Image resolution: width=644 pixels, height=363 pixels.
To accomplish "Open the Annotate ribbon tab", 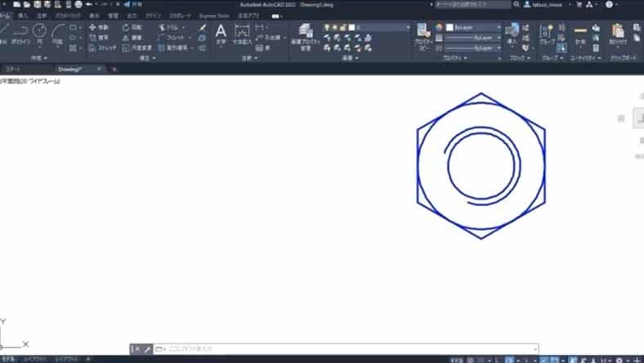I will (x=42, y=16).
